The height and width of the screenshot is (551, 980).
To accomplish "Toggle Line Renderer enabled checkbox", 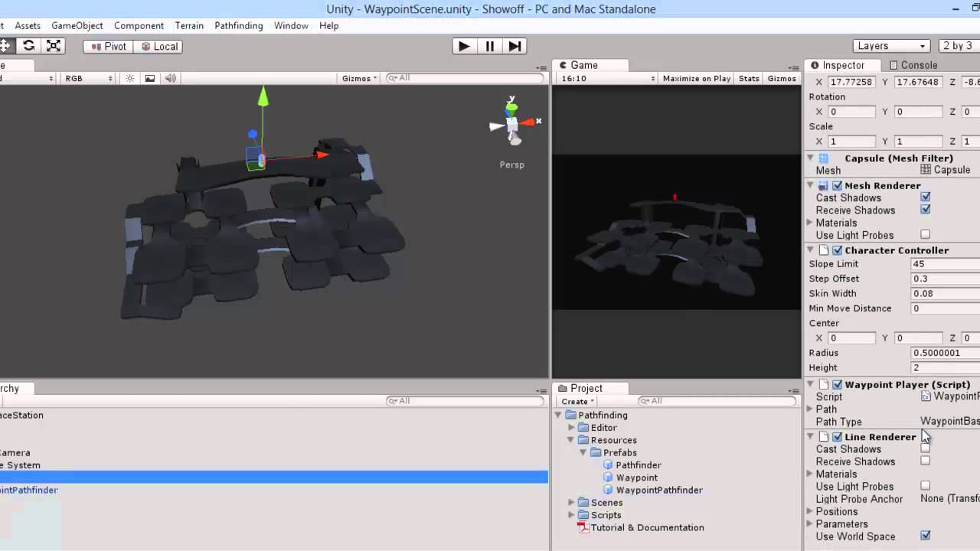I will click(x=838, y=437).
